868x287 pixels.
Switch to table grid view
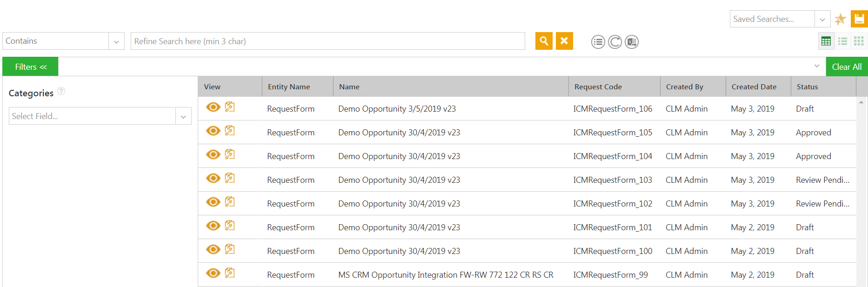tap(826, 41)
